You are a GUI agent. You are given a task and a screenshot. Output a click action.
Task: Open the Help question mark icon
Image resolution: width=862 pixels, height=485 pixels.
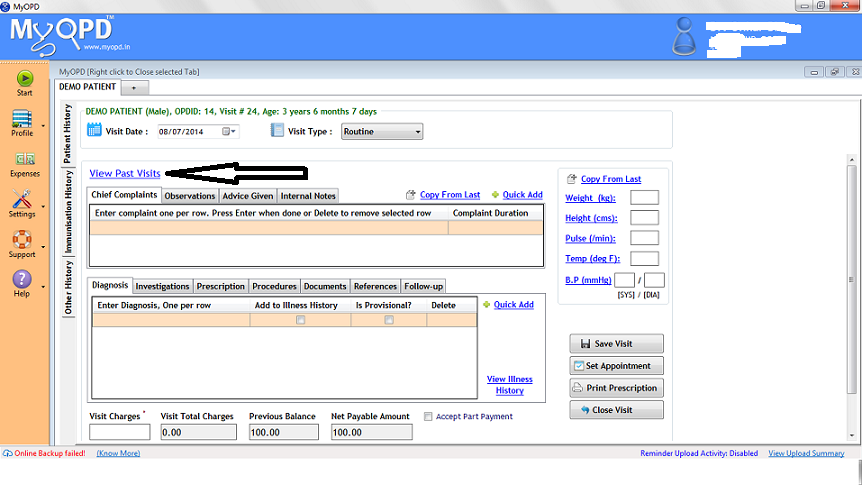click(22, 279)
